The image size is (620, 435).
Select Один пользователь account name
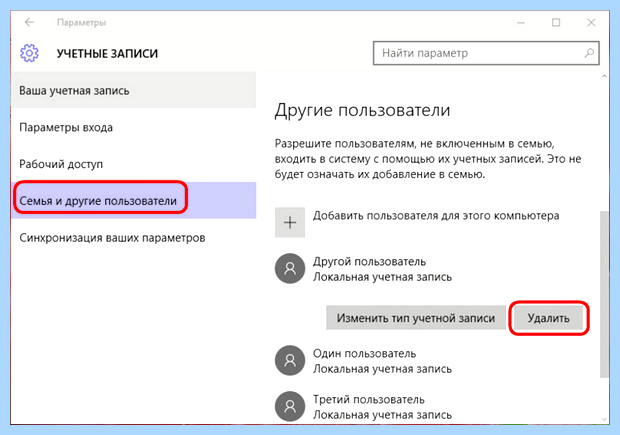tap(364, 353)
